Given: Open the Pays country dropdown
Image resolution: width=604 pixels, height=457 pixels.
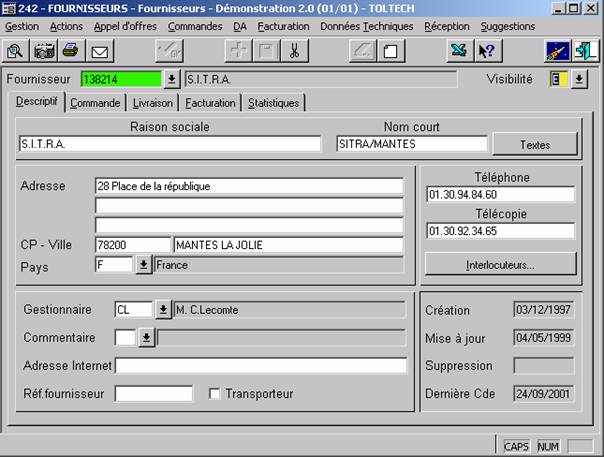Looking at the screenshot, I should 143,265.
